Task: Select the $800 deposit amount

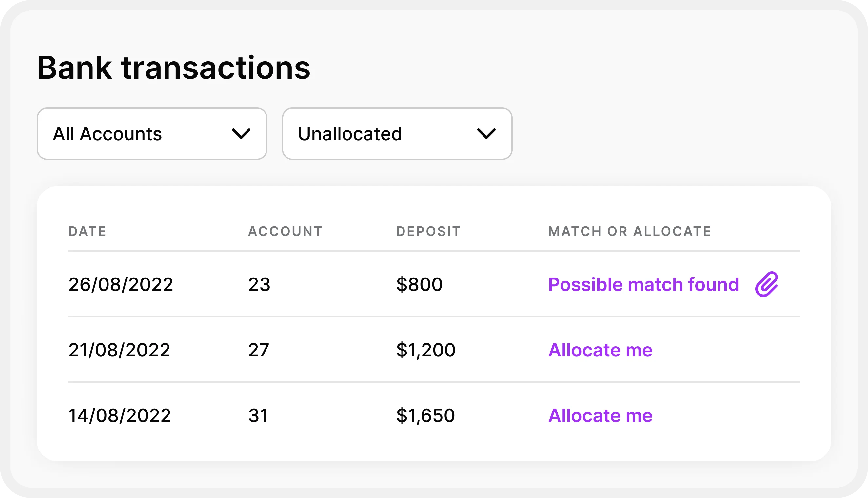Action: pyautogui.click(x=419, y=285)
